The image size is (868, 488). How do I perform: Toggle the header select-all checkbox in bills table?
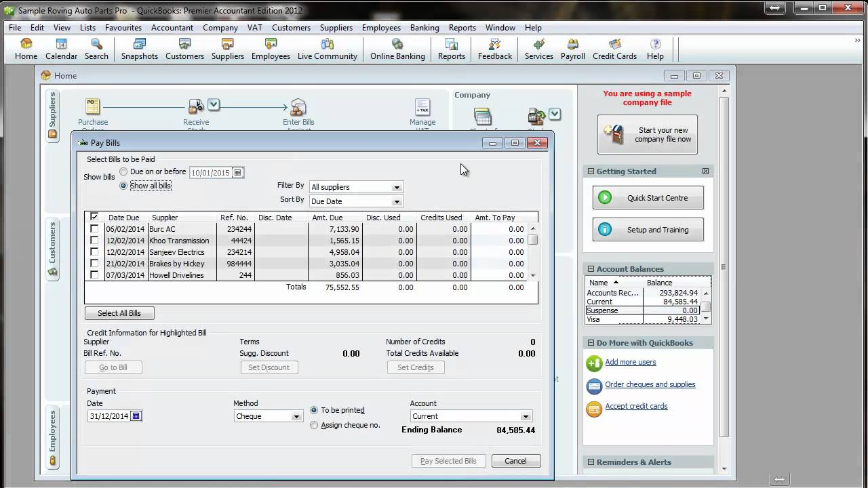[94, 217]
